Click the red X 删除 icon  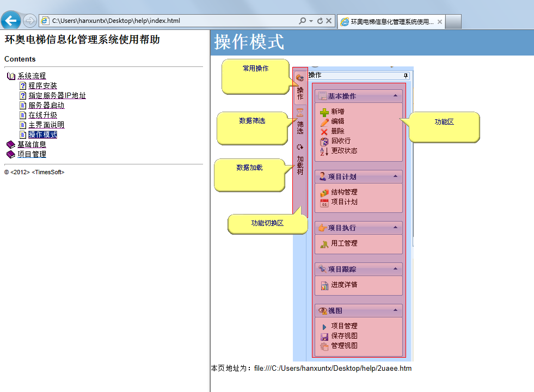click(324, 131)
